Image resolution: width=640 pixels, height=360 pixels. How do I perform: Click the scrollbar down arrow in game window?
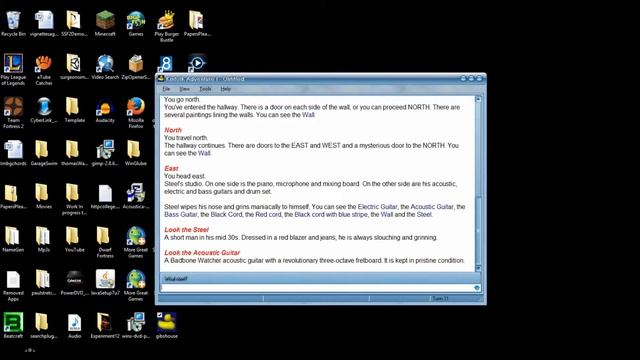(478, 268)
